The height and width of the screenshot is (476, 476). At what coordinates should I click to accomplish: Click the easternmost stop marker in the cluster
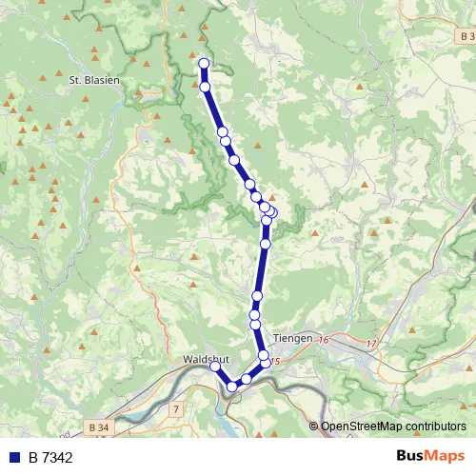click(273, 212)
